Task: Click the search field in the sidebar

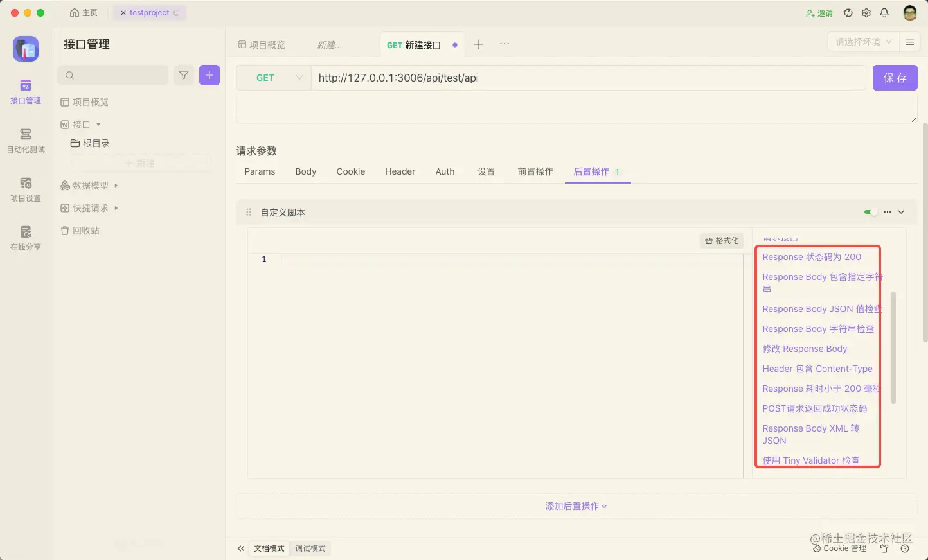Action: coord(113,75)
